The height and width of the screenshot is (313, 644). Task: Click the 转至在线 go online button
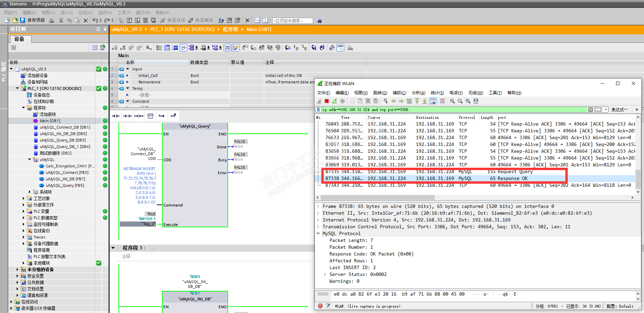pyautogui.click(x=173, y=20)
